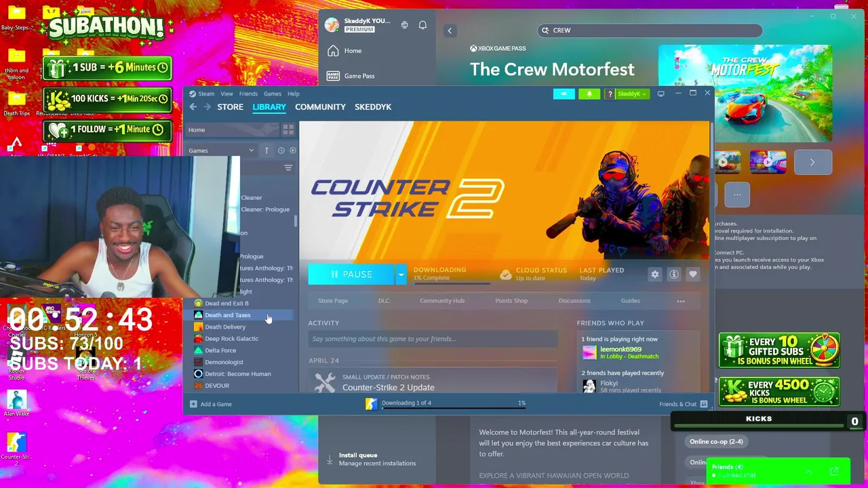868x488 pixels.
Task: Open the more options ellipsis in game links
Action: (x=681, y=301)
